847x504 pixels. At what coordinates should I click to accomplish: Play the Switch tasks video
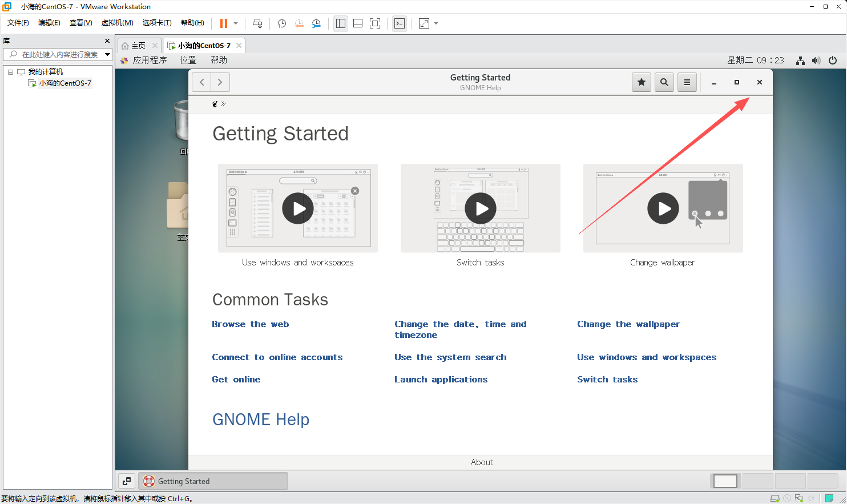(481, 208)
